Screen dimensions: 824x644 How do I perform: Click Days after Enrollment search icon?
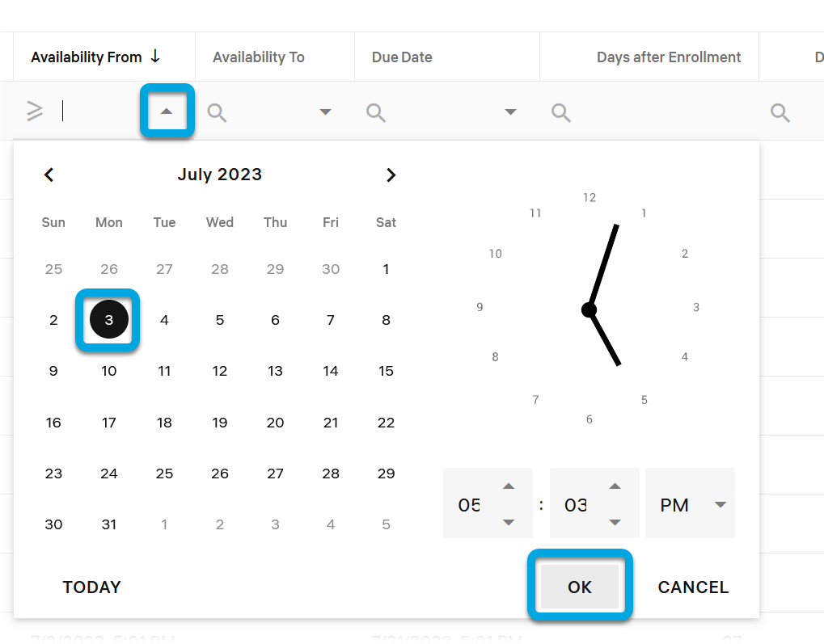tap(561, 112)
